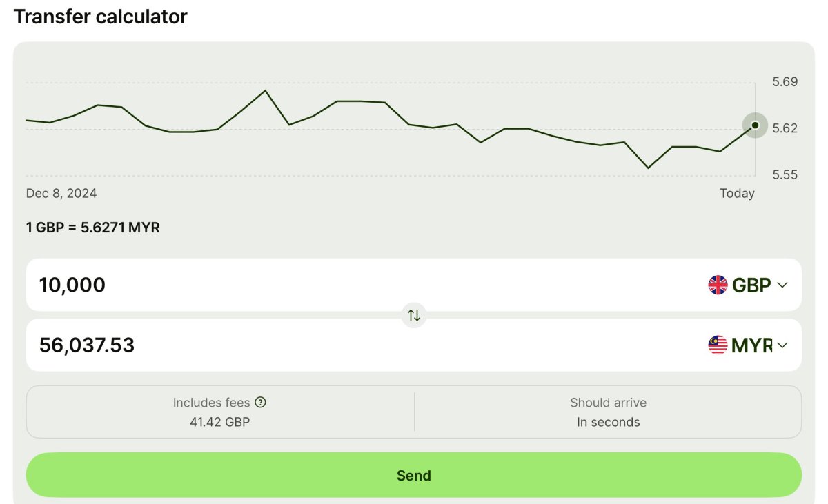Click the green Send button
Viewport: 828px width, 504px height.
(x=414, y=475)
